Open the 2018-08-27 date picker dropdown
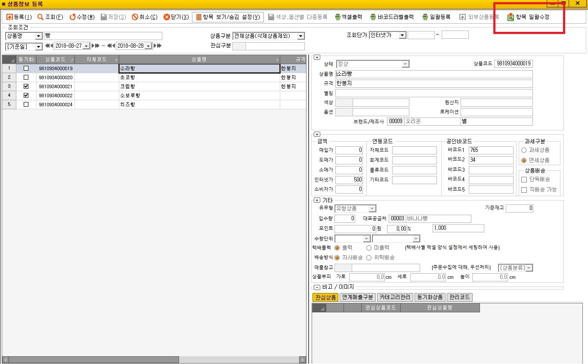588x364 pixels. [86, 46]
